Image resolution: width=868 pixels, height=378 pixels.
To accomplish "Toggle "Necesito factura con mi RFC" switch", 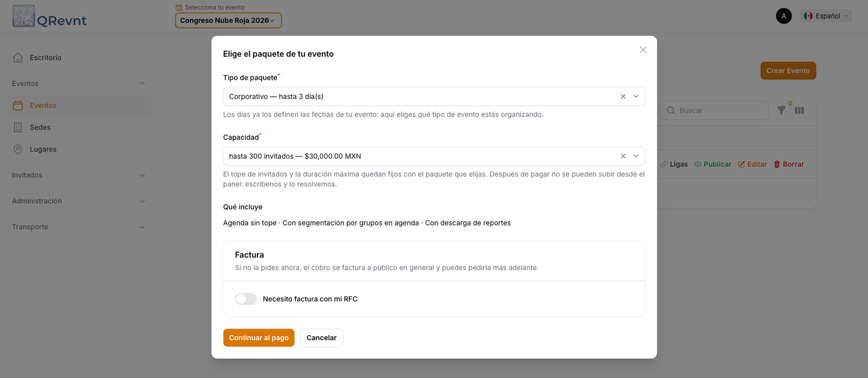I will (246, 299).
